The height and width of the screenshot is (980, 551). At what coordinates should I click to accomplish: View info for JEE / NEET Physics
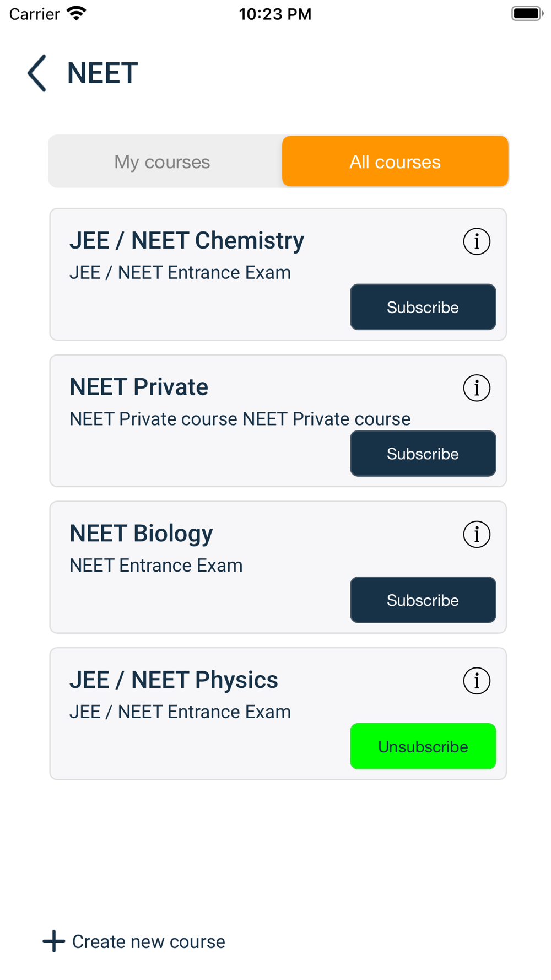point(477,681)
